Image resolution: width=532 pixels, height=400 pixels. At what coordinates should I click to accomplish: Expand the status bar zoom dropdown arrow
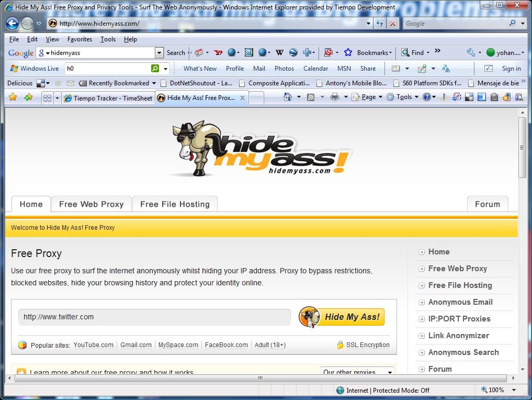point(514,390)
